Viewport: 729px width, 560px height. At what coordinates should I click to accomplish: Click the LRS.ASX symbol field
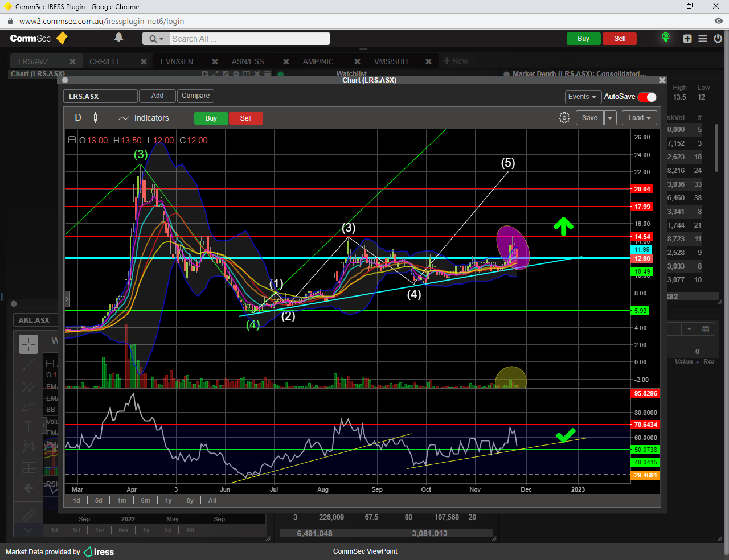coord(100,96)
